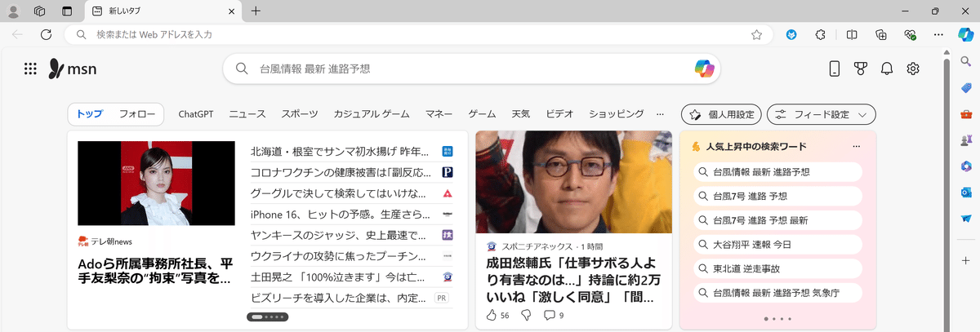The width and height of the screenshot is (980, 332).
Task: Click the page vertical scrollbar
Action: point(947,188)
